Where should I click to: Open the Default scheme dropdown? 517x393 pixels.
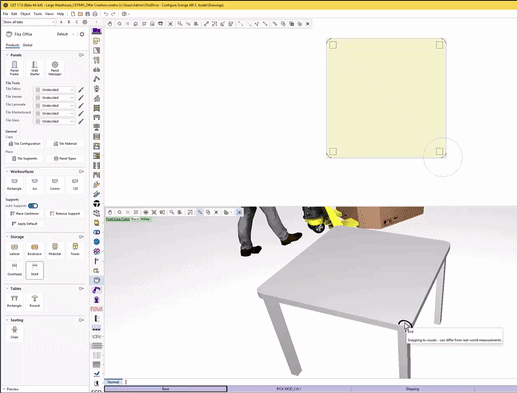(65, 34)
